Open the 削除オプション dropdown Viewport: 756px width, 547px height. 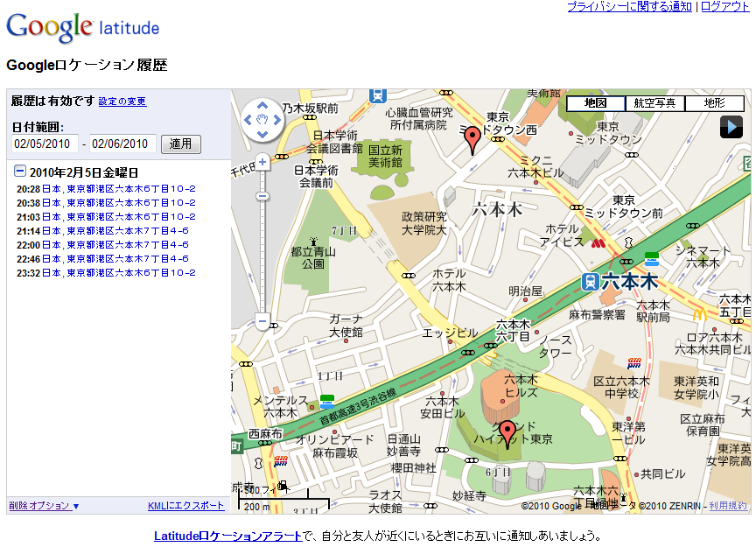point(44,506)
